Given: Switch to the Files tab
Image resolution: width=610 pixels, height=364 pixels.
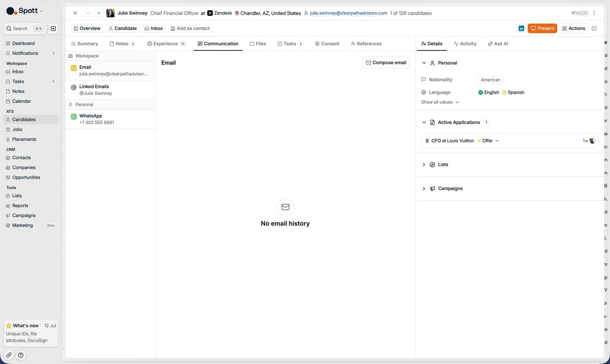Looking at the screenshot, I should click(x=258, y=44).
